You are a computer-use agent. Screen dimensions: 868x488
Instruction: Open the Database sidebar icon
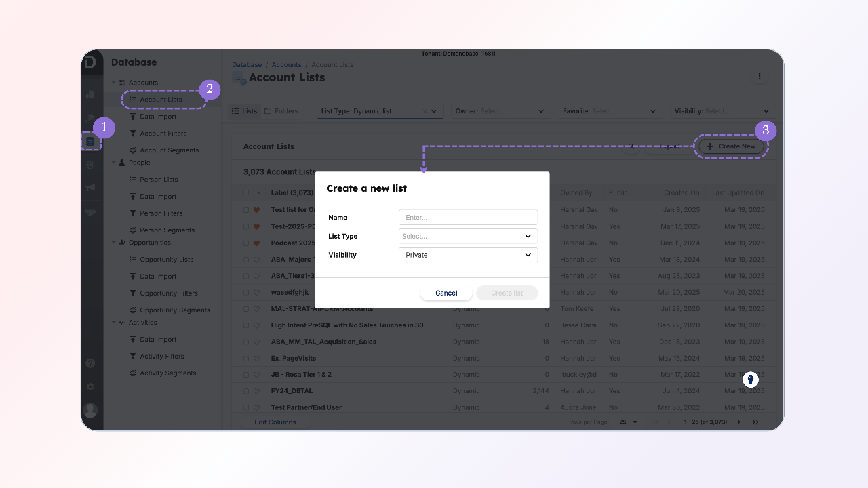pyautogui.click(x=91, y=140)
